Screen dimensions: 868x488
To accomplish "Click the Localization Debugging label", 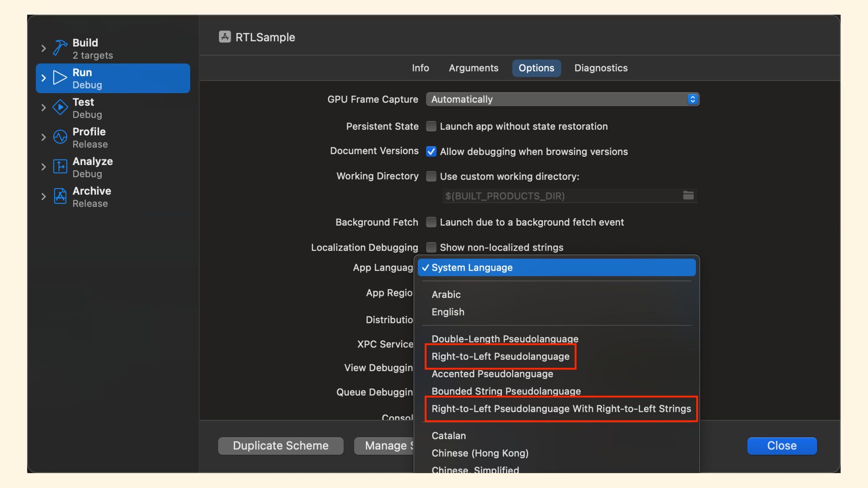I will click(x=364, y=248).
